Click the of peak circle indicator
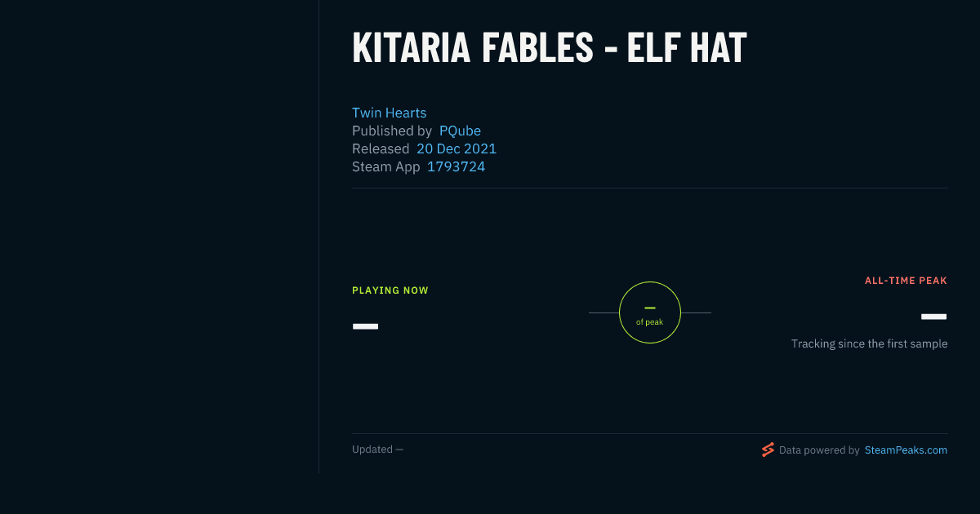 650,312
